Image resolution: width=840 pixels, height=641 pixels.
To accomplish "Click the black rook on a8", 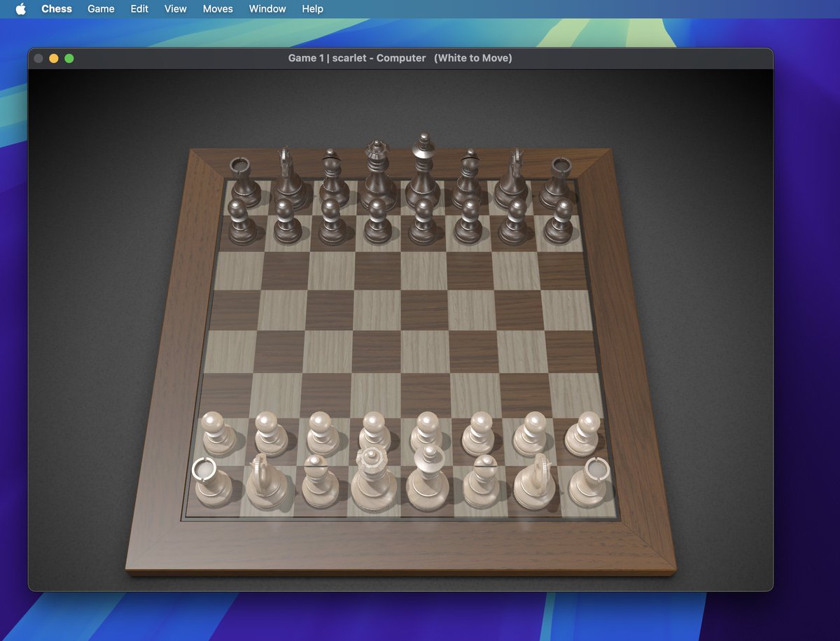I will (x=245, y=183).
